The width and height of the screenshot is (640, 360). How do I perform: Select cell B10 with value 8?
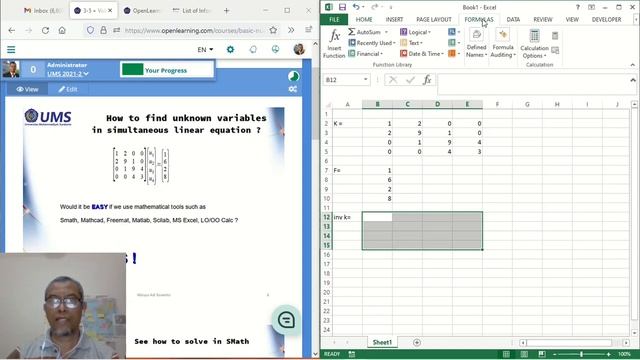coord(377,198)
